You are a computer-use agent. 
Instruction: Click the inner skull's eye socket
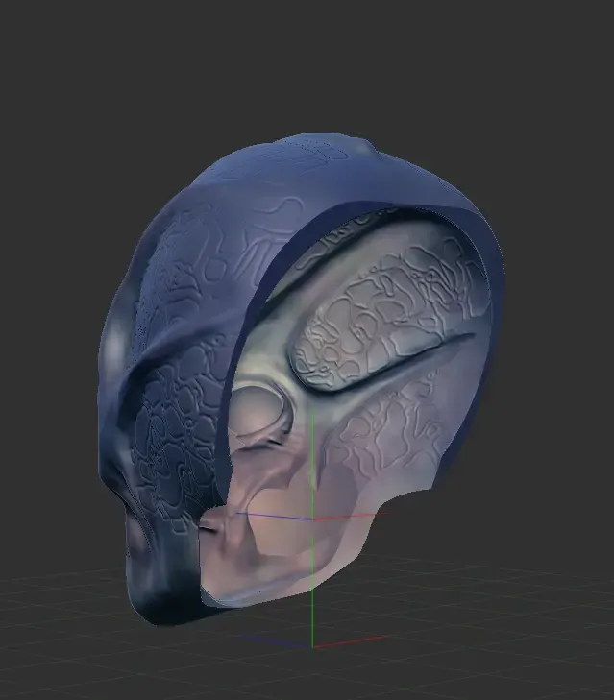coord(259,411)
